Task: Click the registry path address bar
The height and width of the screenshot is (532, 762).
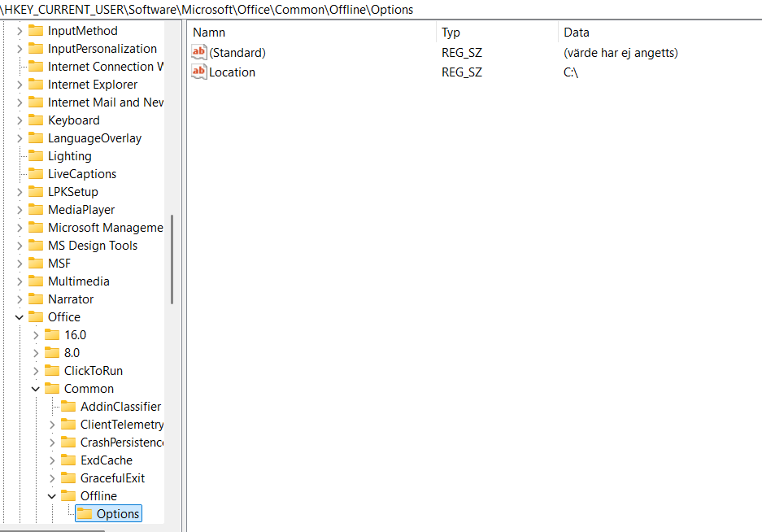Action: coord(381,9)
